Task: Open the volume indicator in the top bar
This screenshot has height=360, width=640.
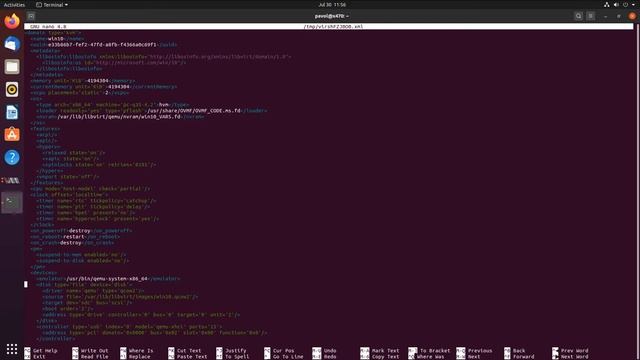Action: click(x=616, y=4)
